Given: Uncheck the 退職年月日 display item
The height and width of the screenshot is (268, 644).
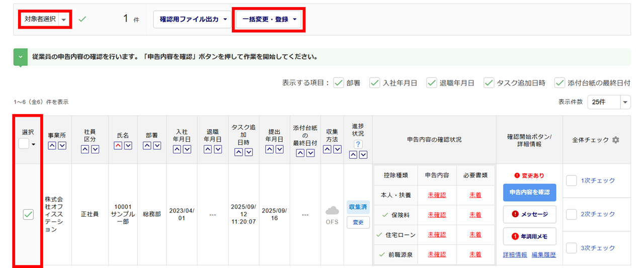Looking at the screenshot, I should (432, 83).
